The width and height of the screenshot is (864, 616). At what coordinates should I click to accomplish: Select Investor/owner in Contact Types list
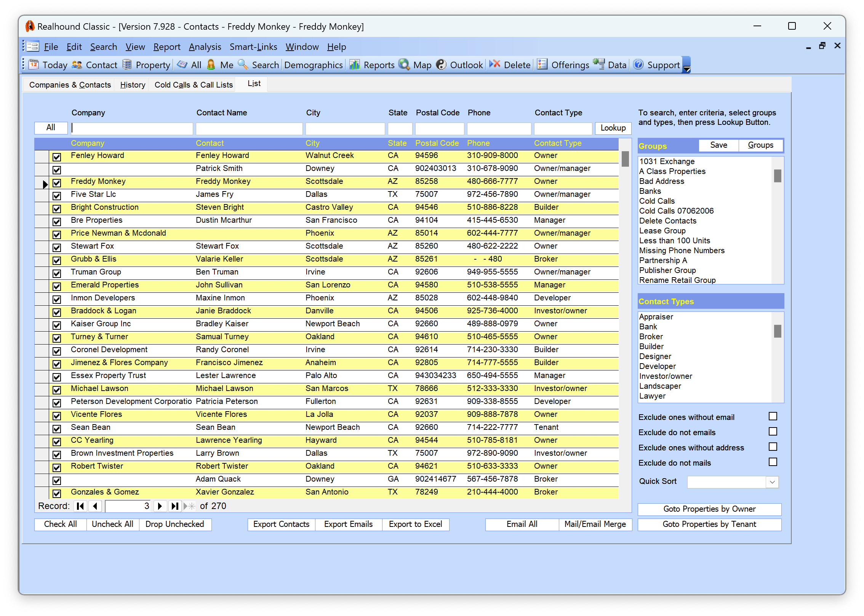[x=666, y=376]
